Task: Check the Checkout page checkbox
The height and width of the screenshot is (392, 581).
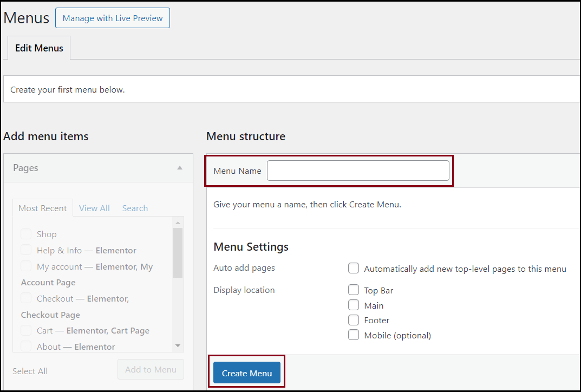Action: pyautogui.click(x=26, y=298)
